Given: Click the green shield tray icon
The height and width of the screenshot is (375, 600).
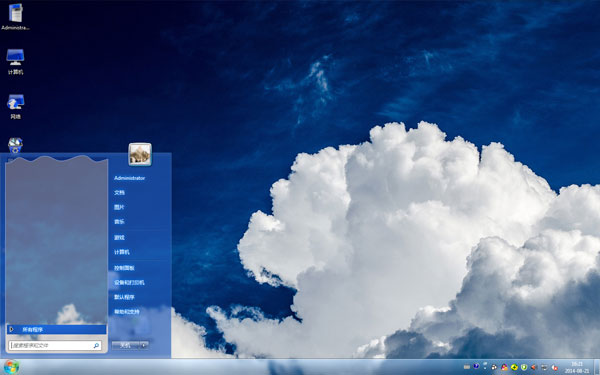Looking at the screenshot, I should click(x=524, y=367).
